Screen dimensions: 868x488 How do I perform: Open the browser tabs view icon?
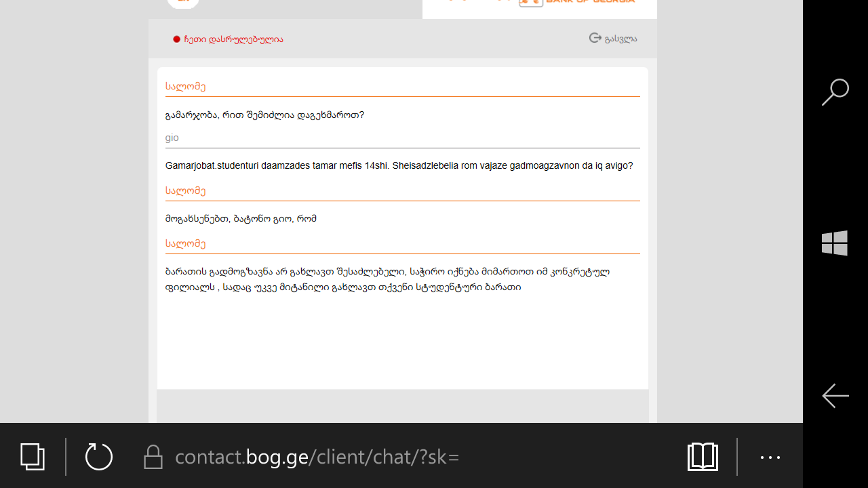pyautogui.click(x=33, y=456)
